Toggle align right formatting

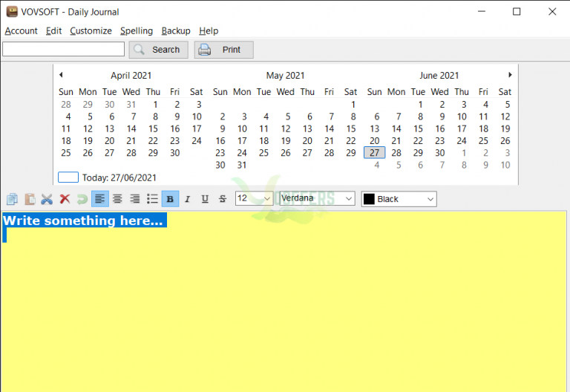(x=135, y=199)
